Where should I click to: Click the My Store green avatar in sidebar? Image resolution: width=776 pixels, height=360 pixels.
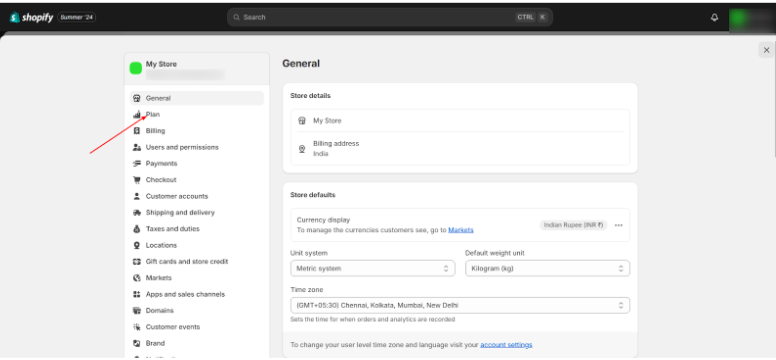[136, 68]
